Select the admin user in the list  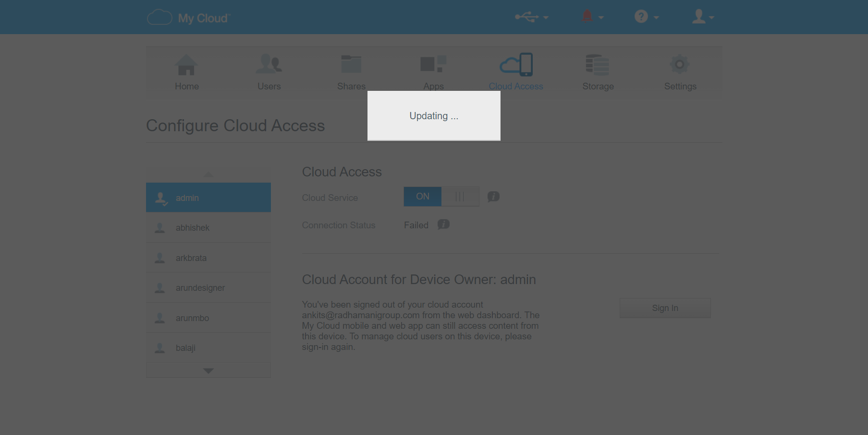(208, 198)
